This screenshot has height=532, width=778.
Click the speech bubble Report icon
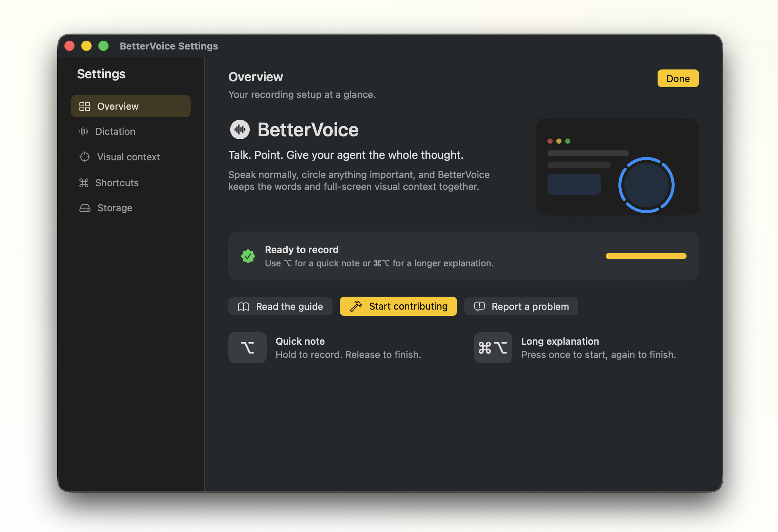coord(479,306)
